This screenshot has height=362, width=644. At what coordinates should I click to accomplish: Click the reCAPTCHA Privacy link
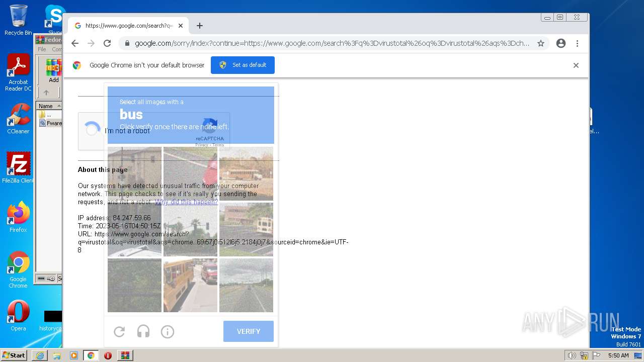click(201, 145)
